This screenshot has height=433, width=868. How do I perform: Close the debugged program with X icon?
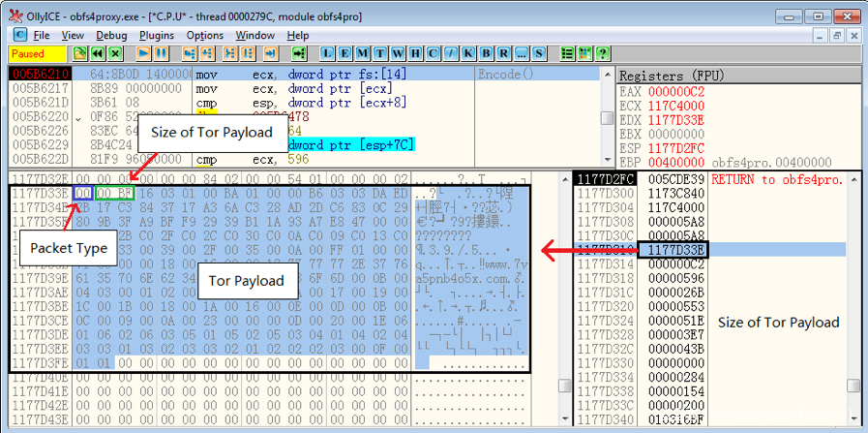coord(114,53)
